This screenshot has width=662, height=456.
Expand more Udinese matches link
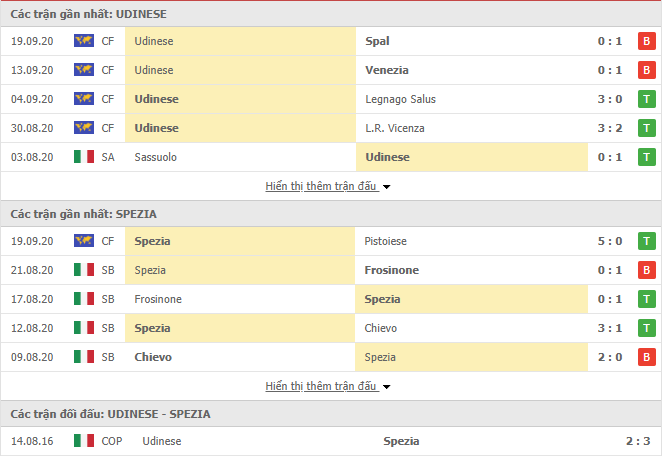click(x=321, y=186)
